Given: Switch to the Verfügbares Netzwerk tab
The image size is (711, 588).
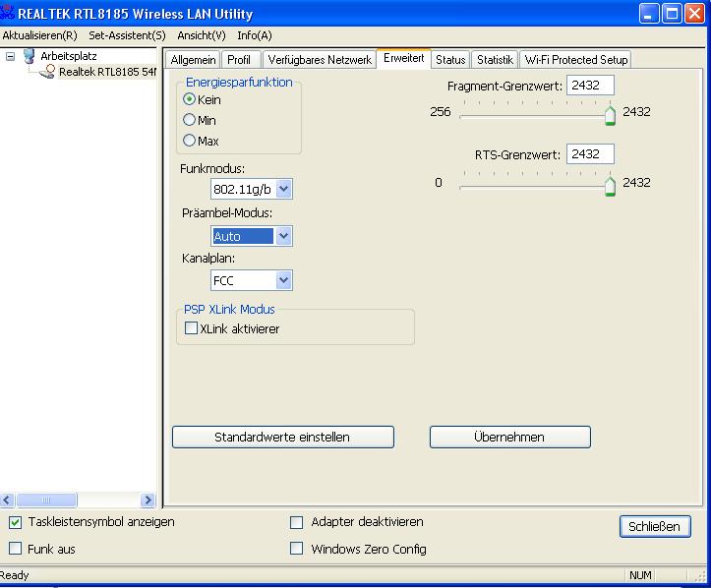Looking at the screenshot, I should point(320,60).
